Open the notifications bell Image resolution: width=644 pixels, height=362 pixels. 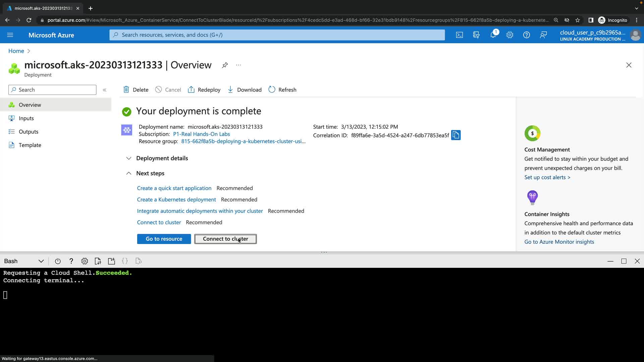pos(493,35)
